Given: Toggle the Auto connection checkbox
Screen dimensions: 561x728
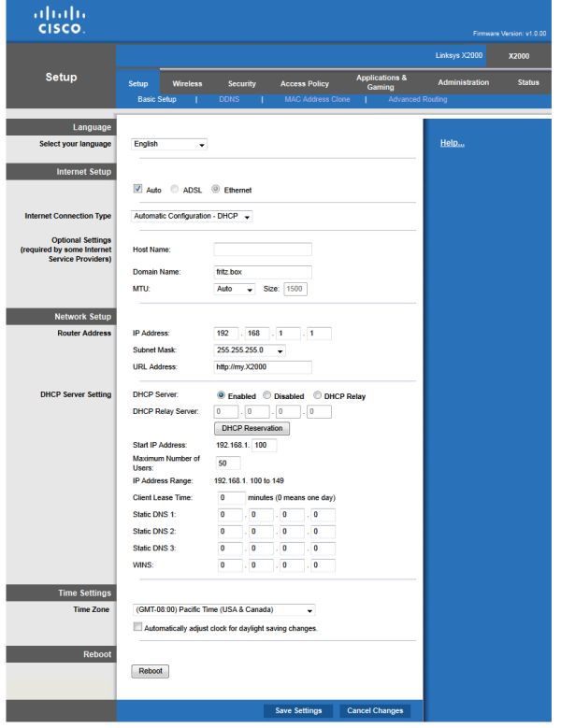Looking at the screenshot, I should tap(138, 189).
